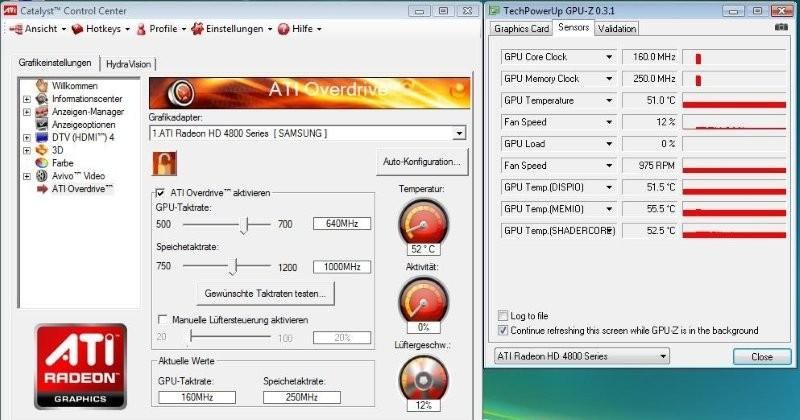Click the Speichertaktrate slider handle
The image size is (800, 420).
(x=234, y=266)
